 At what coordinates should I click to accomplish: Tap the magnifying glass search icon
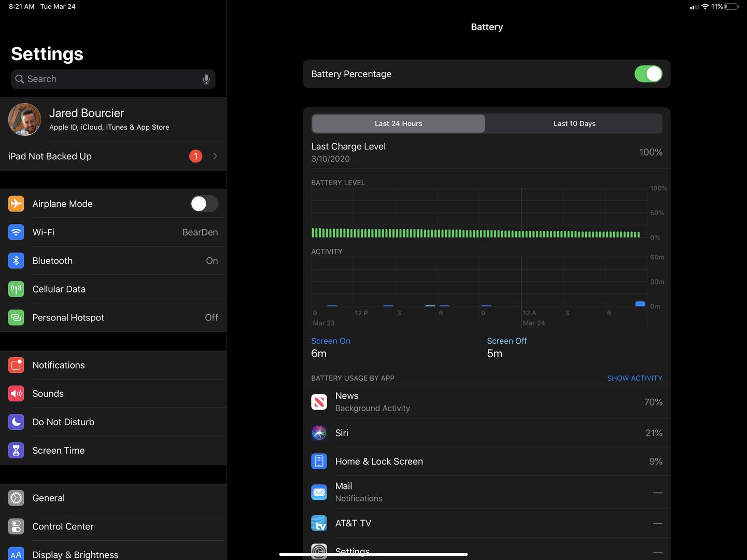(x=20, y=79)
